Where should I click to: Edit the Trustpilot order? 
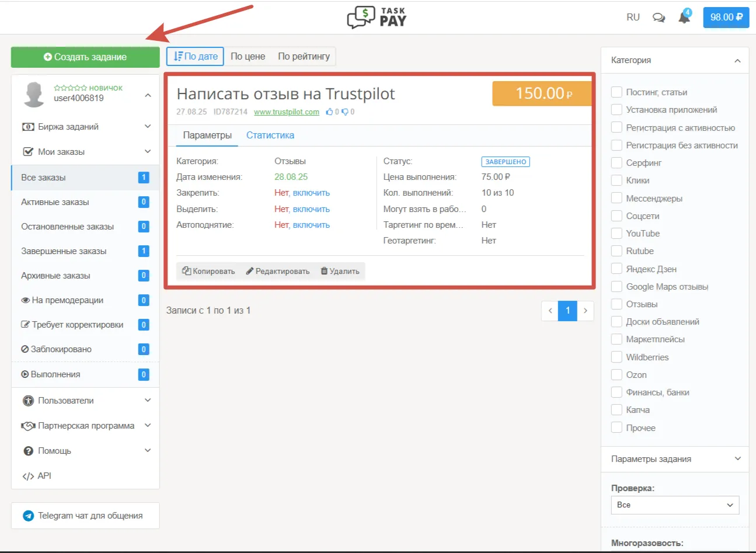pos(278,271)
